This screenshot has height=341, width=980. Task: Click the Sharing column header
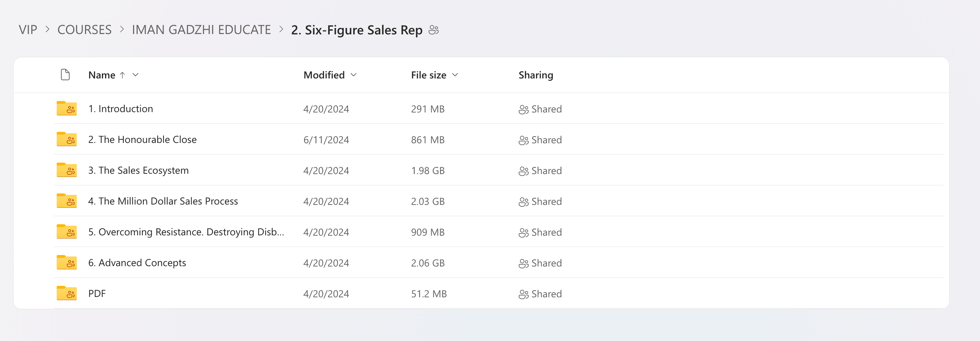pos(536,75)
